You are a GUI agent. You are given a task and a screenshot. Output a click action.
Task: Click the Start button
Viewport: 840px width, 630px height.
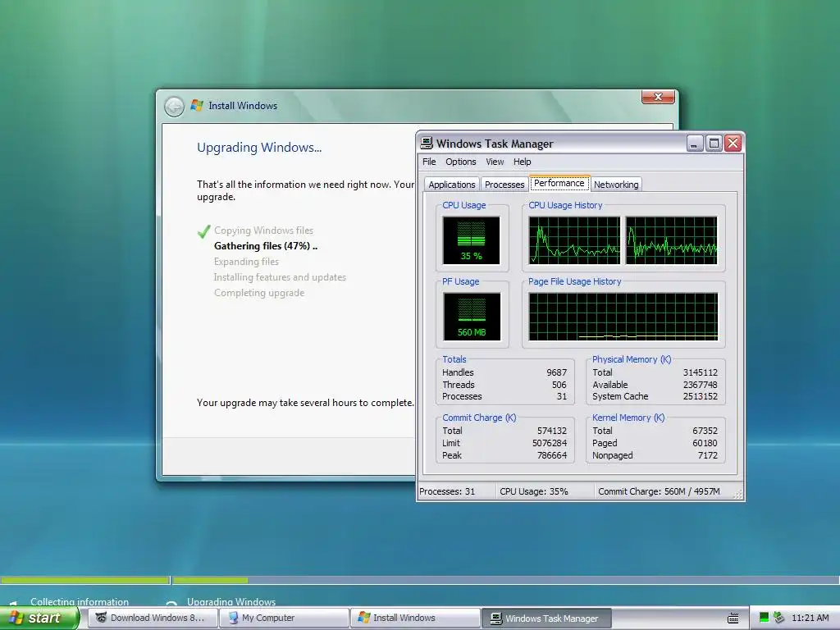(x=39, y=618)
